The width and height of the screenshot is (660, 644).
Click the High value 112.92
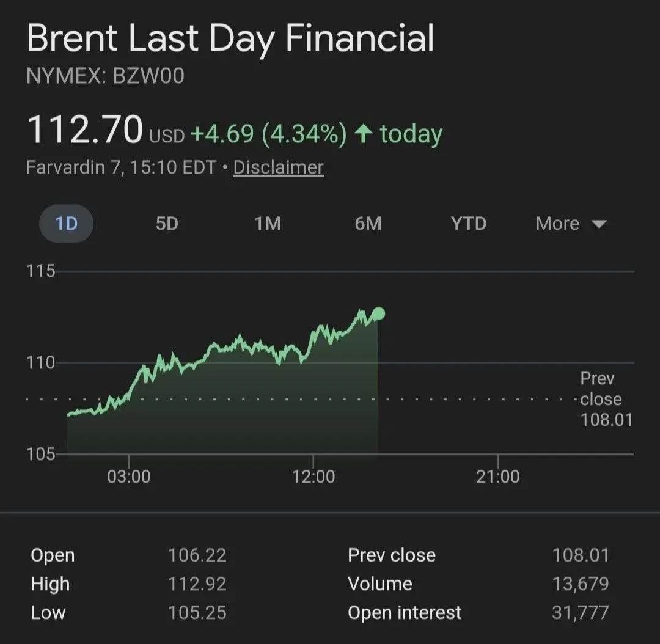pos(197,584)
